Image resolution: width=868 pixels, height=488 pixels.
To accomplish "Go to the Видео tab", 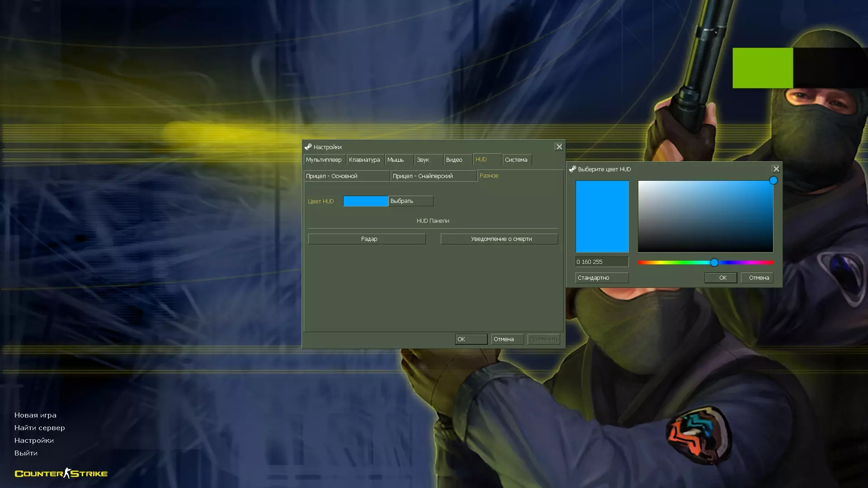I will click(454, 160).
